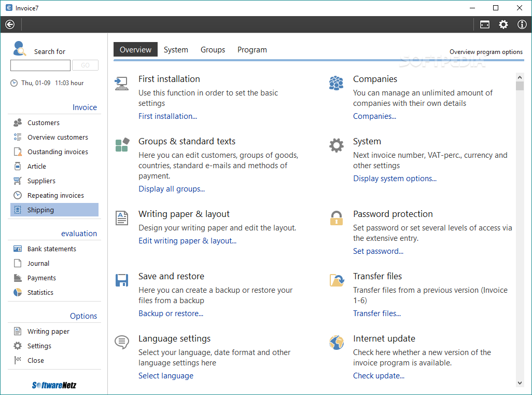Click the System gear icon in overview
532x395 pixels.
click(x=336, y=145)
